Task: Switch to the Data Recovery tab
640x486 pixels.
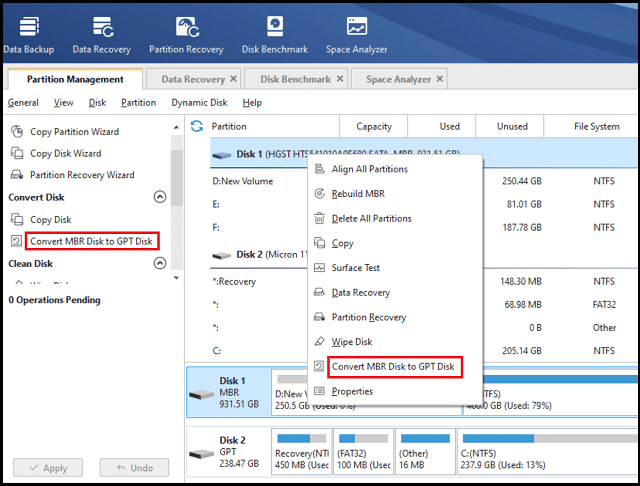Action: tap(193, 79)
